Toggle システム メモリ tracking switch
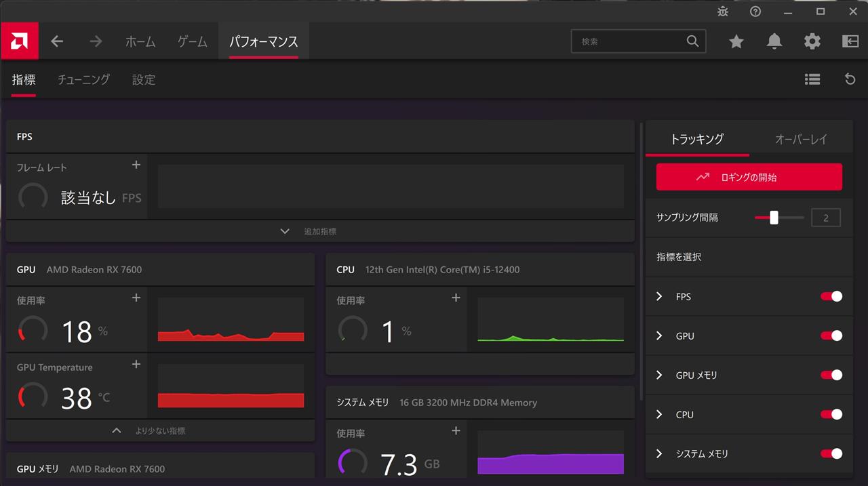 (831, 453)
